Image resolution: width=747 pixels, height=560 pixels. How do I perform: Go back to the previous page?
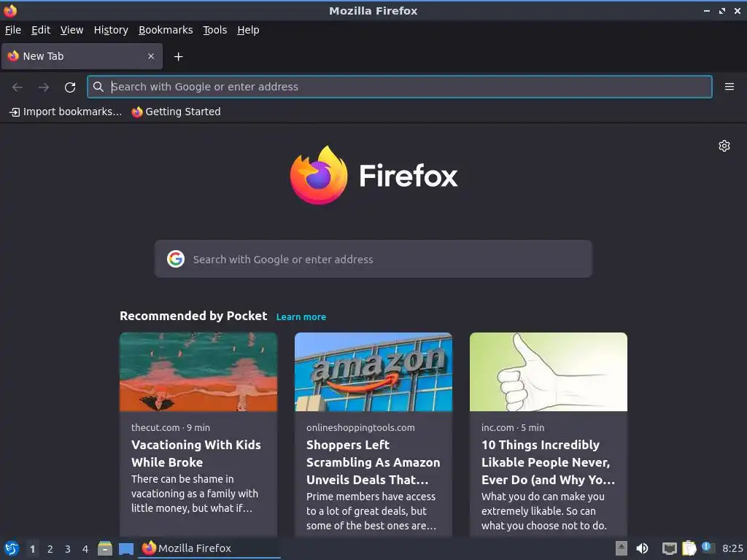tap(18, 87)
